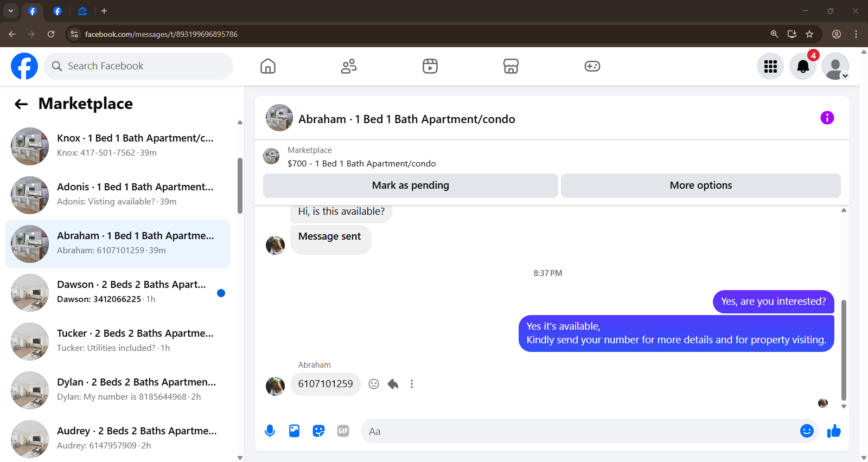The width and height of the screenshot is (868, 462).
Task: Open the Audrey conversation
Action: click(118, 439)
